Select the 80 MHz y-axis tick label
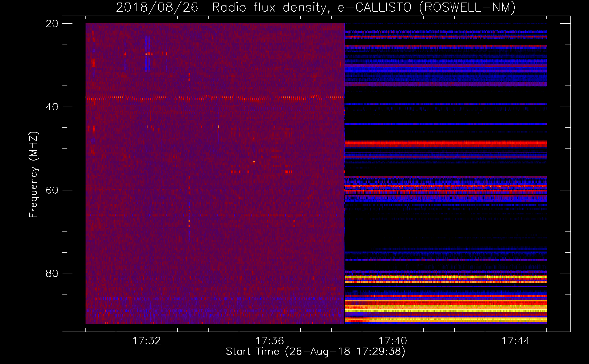Viewport: 589px width, 364px height. pos(52,273)
